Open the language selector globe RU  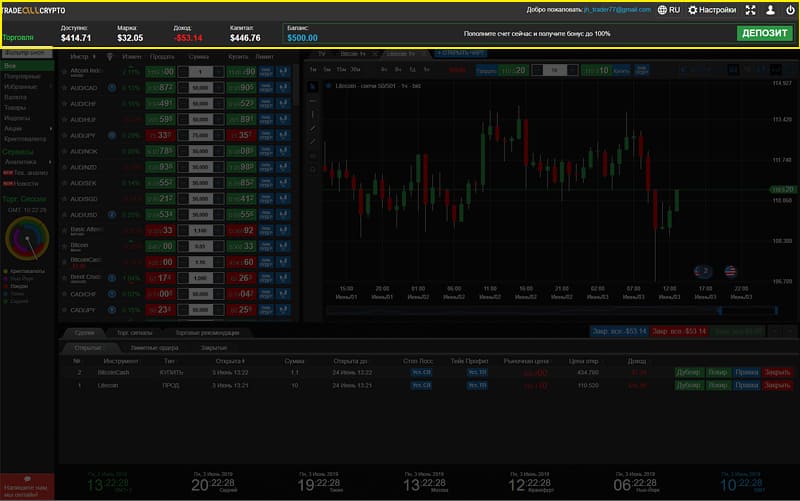(x=668, y=10)
